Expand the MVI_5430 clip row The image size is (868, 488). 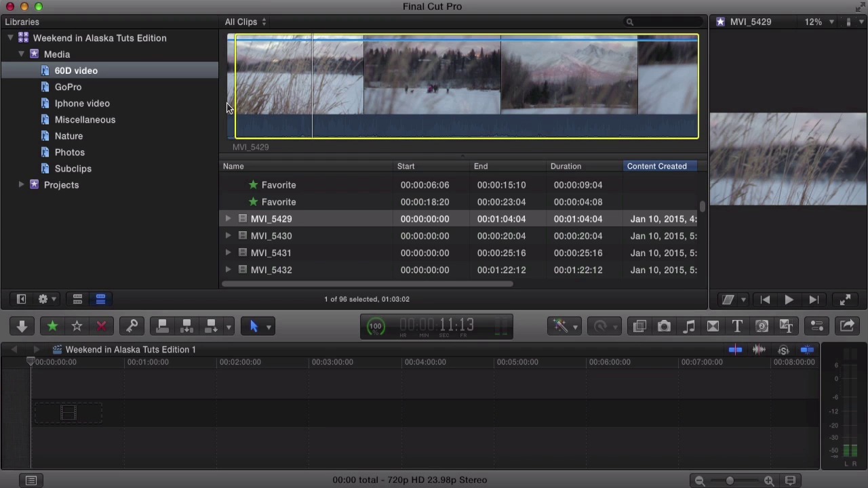click(228, 236)
